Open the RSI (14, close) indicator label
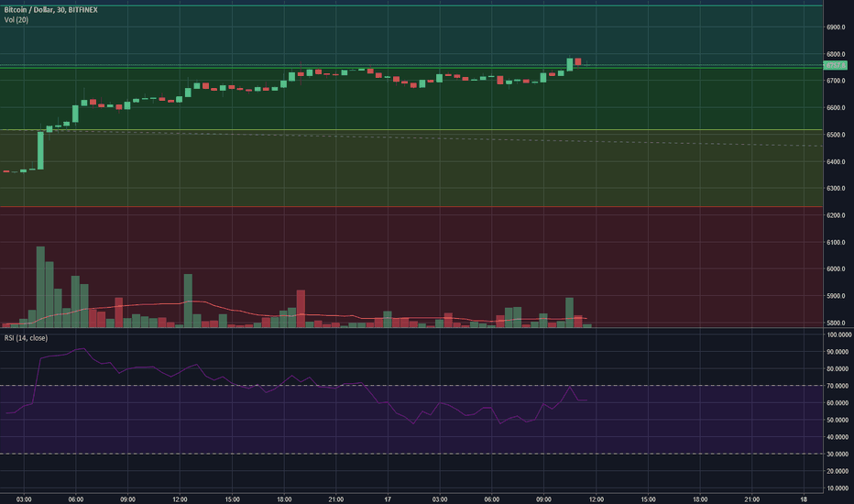The image size is (854, 504). pos(26,338)
